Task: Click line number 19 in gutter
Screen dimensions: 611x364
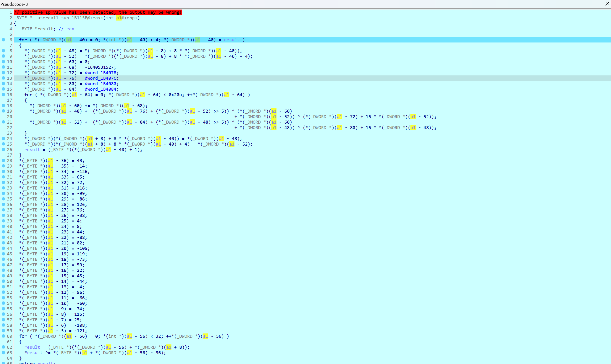Action: click(x=10, y=111)
